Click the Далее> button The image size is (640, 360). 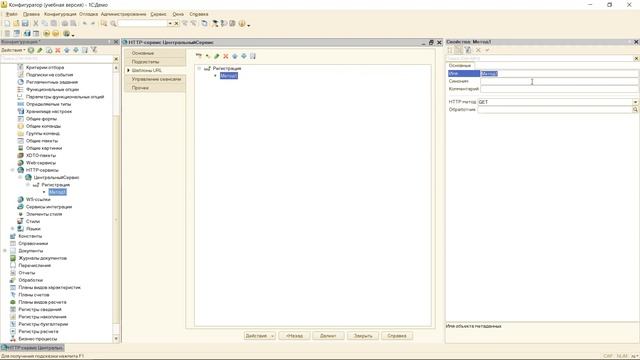(x=328, y=336)
